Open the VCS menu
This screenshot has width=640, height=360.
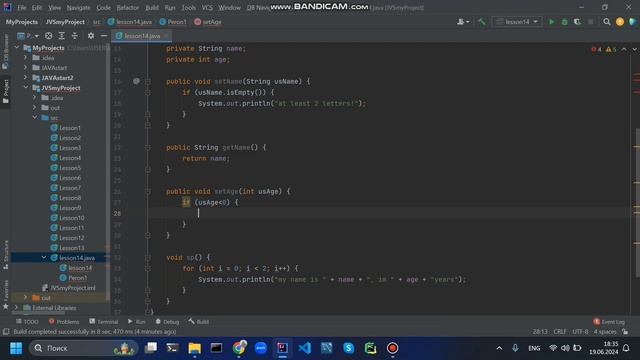(207, 8)
